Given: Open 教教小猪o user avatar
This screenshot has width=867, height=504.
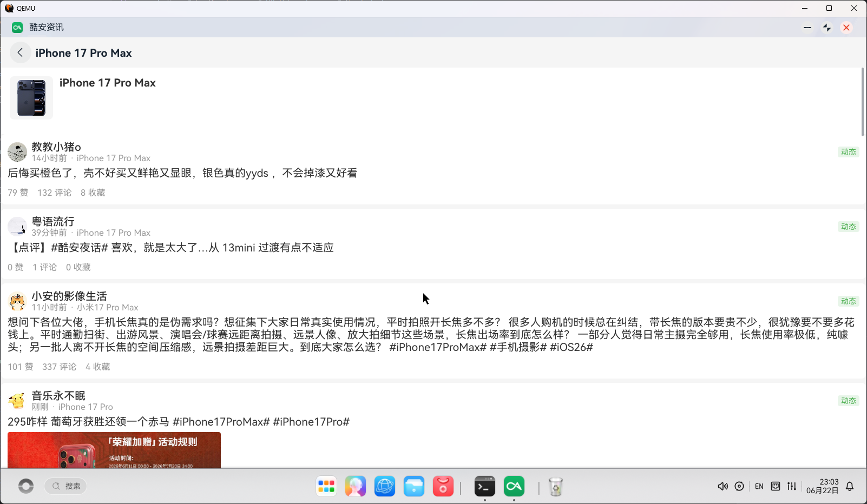Looking at the screenshot, I should (x=17, y=152).
